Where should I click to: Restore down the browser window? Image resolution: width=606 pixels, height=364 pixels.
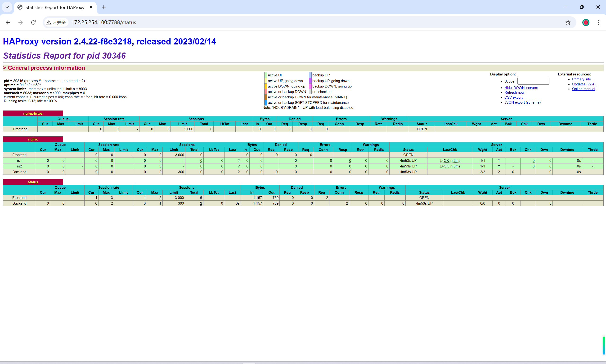(x=582, y=7)
